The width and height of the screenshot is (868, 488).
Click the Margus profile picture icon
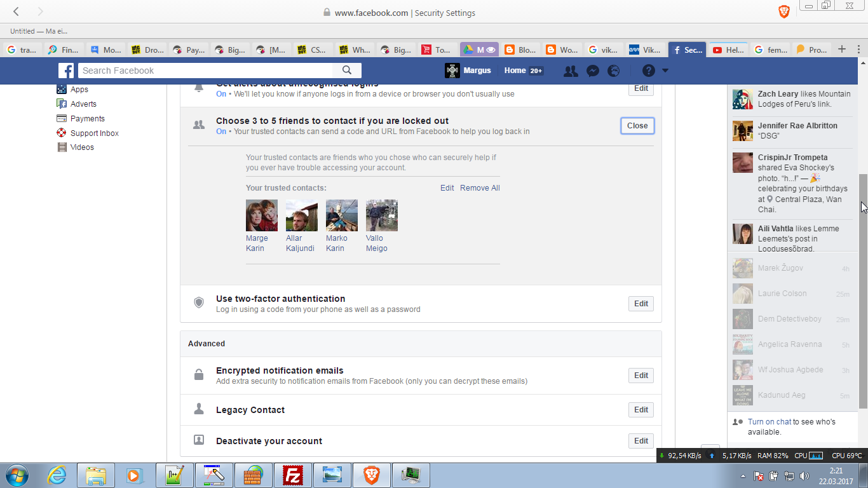pos(452,71)
